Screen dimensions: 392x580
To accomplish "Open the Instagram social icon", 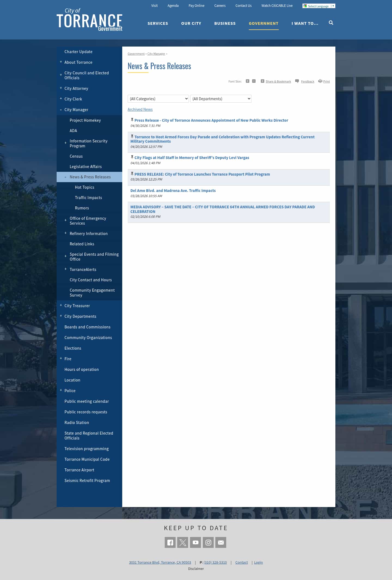I will 208,542.
